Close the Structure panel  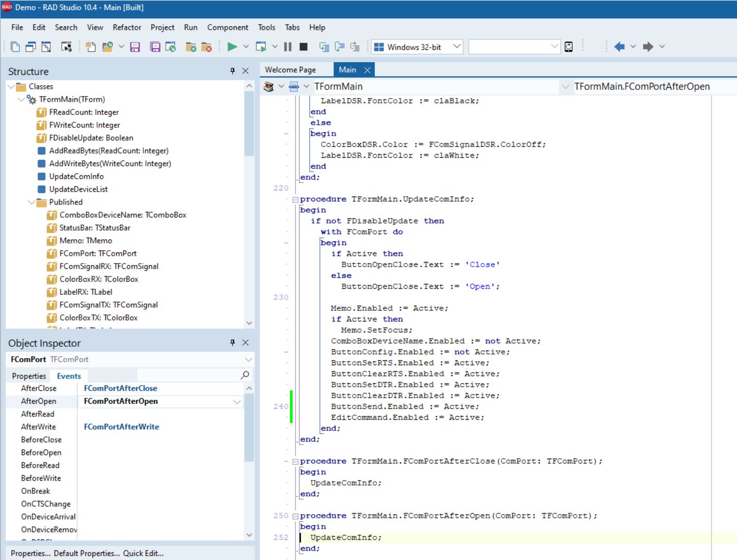coord(245,71)
